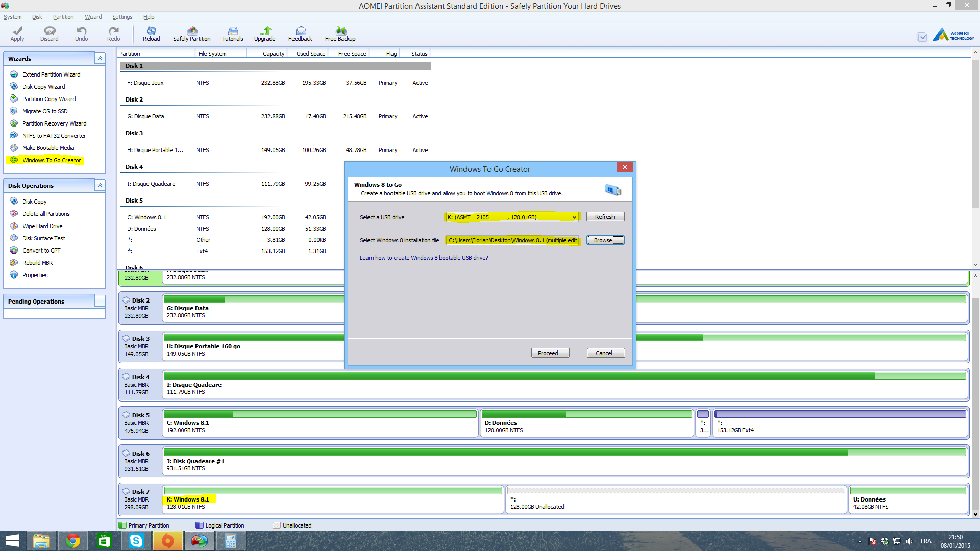Launch Extend Partition Wizard
Image resolution: width=980 pixels, height=551 pixels.
pos(51,74)
